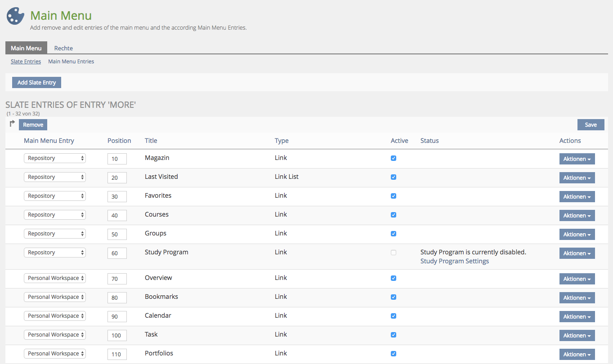Open the Study Program Settings link
The width and height of the screenshot is (613, 364).
(454, 261)
